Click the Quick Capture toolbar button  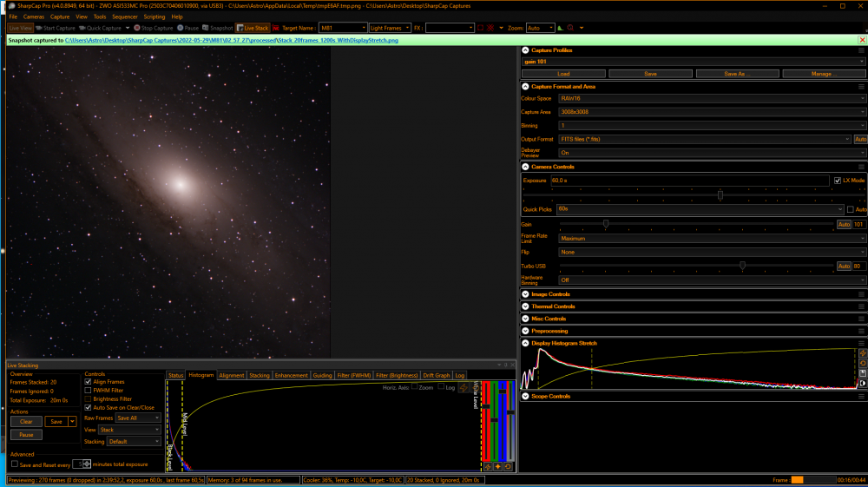[100, 28]
